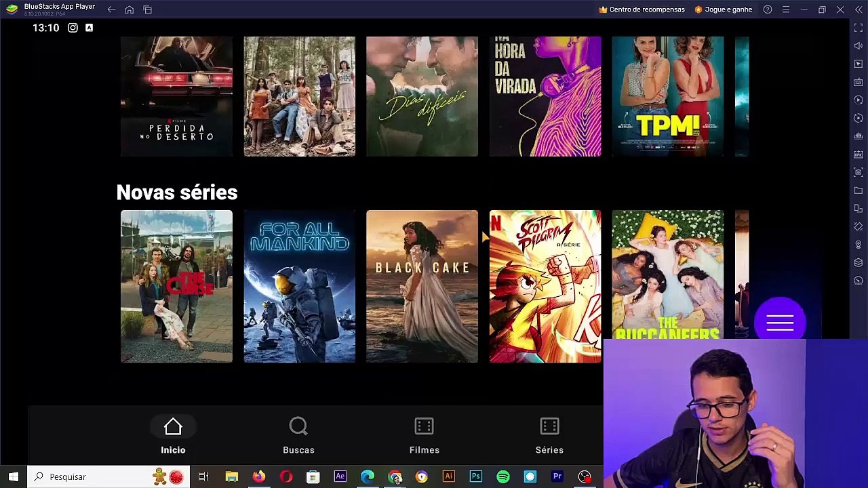868x488 pixels.
Task: Select the For All Mankind series
Action: pyautogui.click(x=299, y=286)
